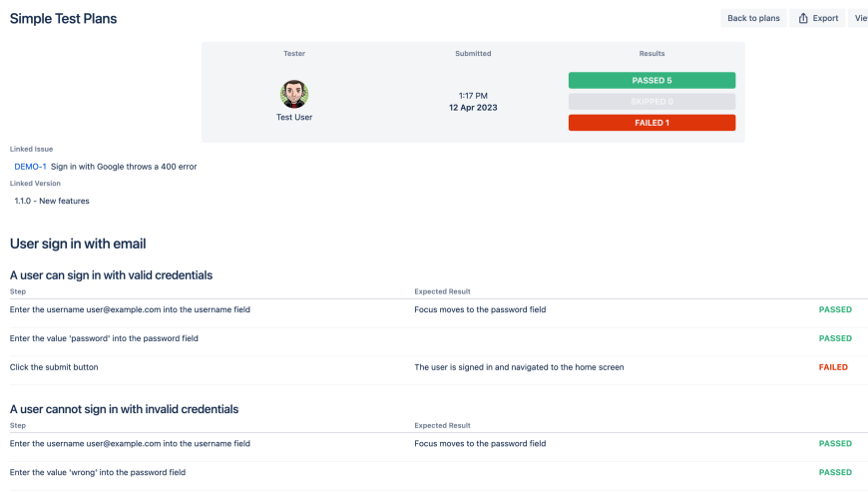The width and height of the screenshot is (868, 493).
Task: Click the FAILED status on submit button step
Action: click(x=833, y=367)
